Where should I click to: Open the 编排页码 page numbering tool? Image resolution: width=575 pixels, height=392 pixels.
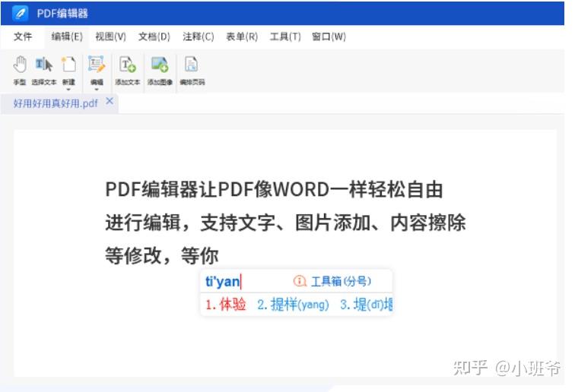[192, 71]
